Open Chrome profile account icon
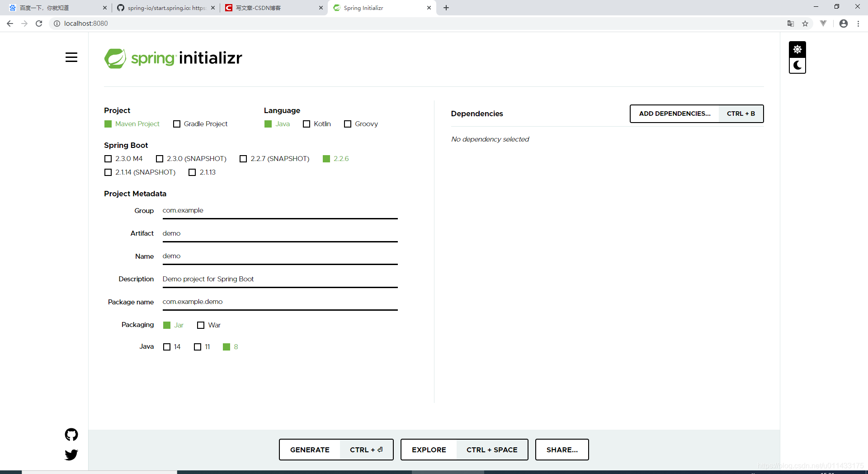This screenshot has width=868, height=474. (x=844, y=24)
